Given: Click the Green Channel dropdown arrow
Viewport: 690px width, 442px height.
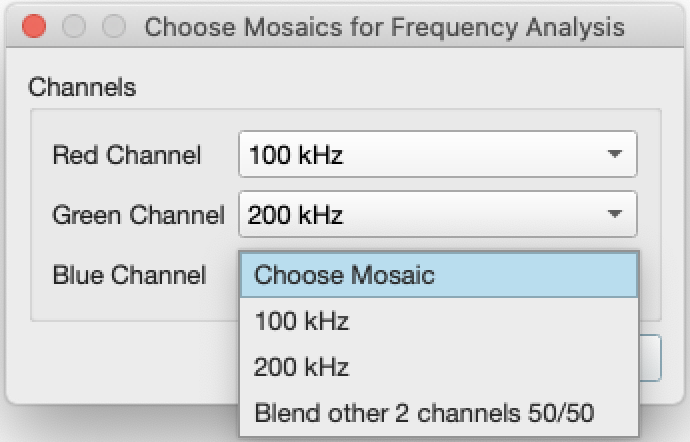Looking at the screenshot, I should 614,214.
